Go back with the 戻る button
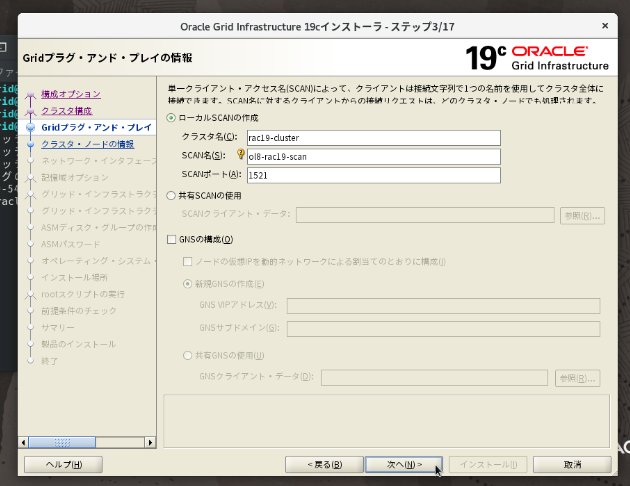 coord(324,465)
